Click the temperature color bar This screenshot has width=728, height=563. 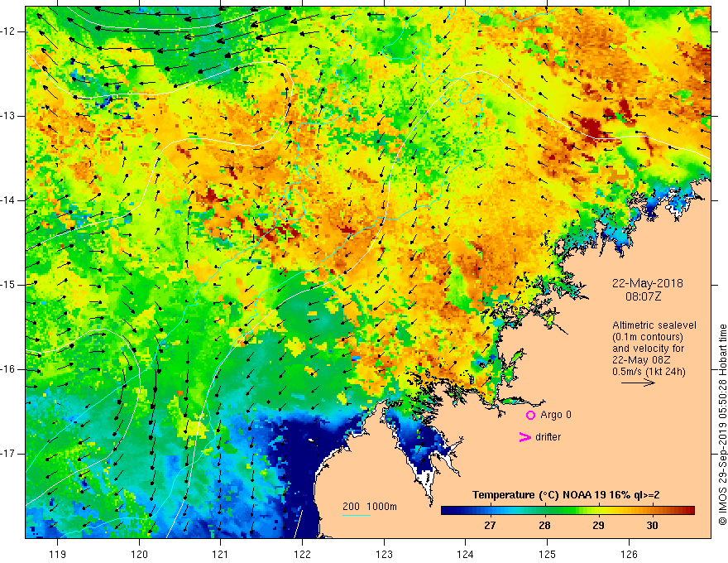coord(568,511)
